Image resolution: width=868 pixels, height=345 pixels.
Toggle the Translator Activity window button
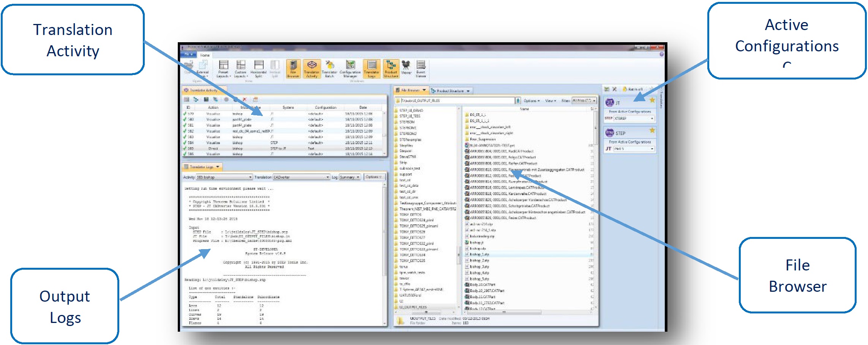tap(312, 69)
